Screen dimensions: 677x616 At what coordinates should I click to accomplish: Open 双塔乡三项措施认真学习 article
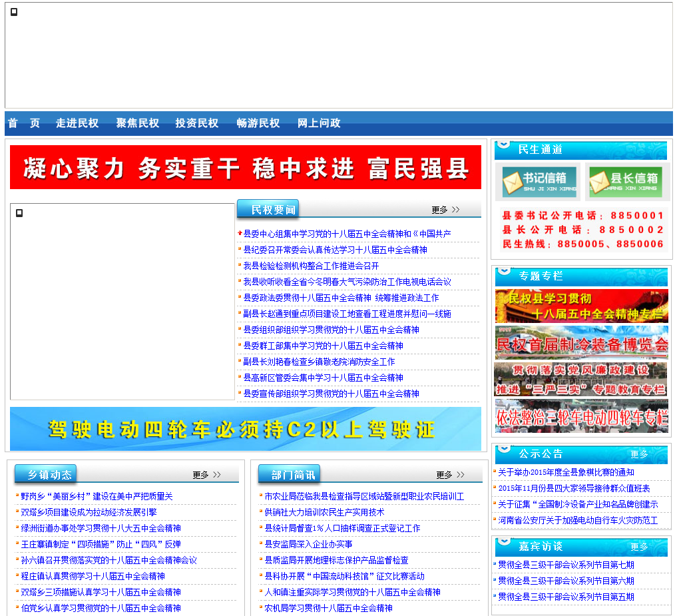coord(101,593)
